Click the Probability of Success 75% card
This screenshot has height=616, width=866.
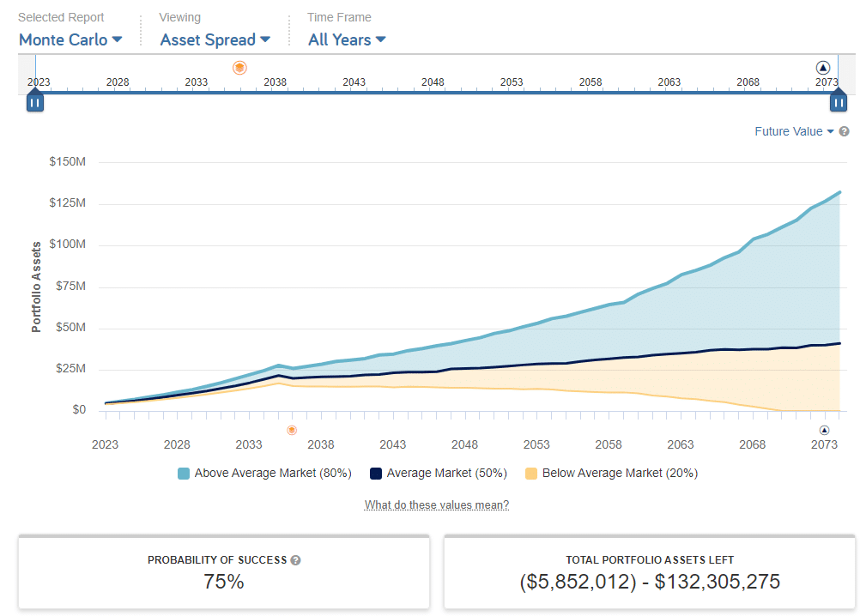click(223, 572)
